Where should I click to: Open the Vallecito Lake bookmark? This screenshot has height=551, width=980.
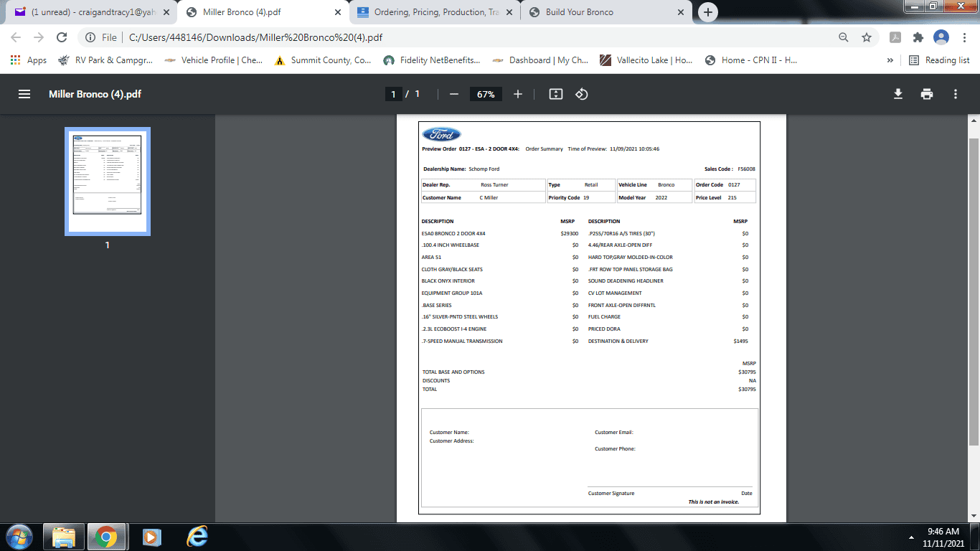point(646,60)
